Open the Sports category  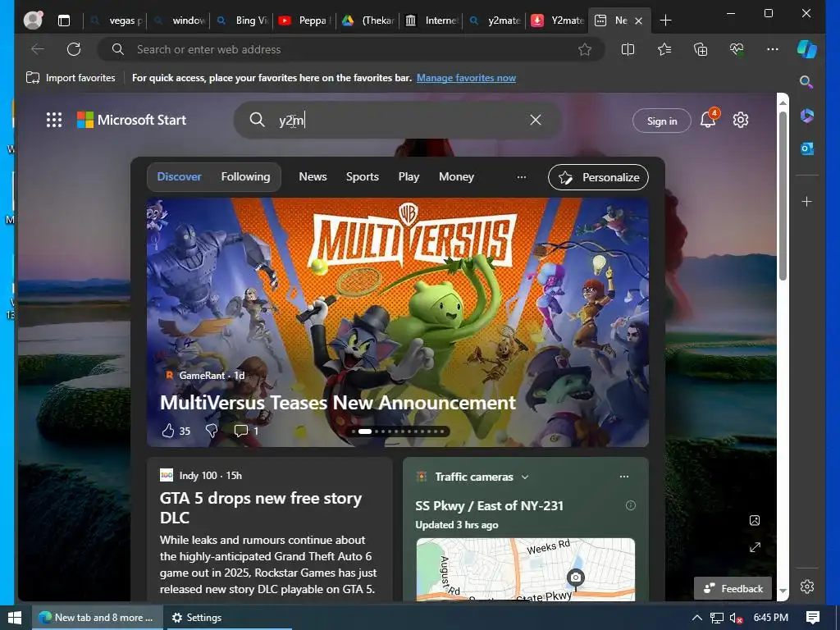click(x=362, y=176)
